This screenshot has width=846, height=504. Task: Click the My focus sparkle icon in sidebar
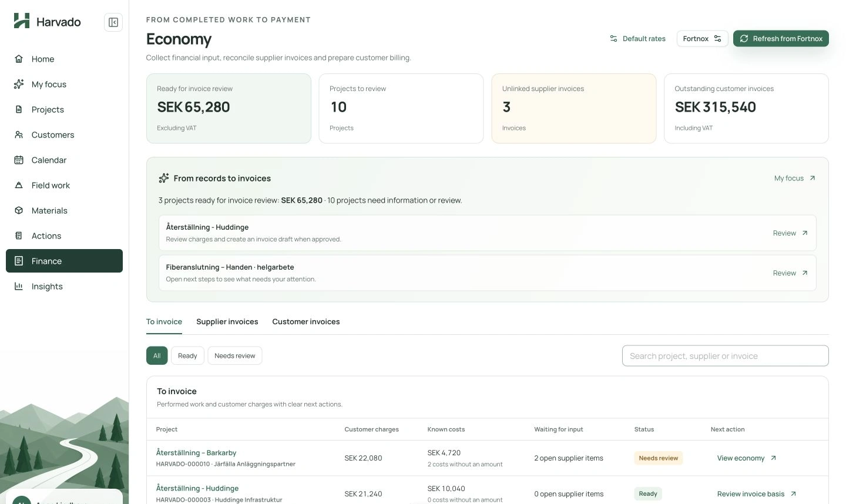click(19, 84)
